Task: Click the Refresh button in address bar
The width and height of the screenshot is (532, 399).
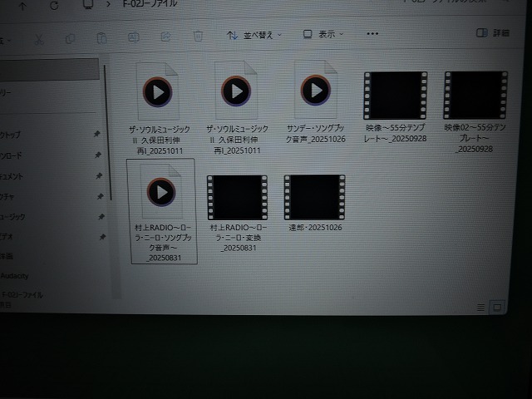Action: 54,6
